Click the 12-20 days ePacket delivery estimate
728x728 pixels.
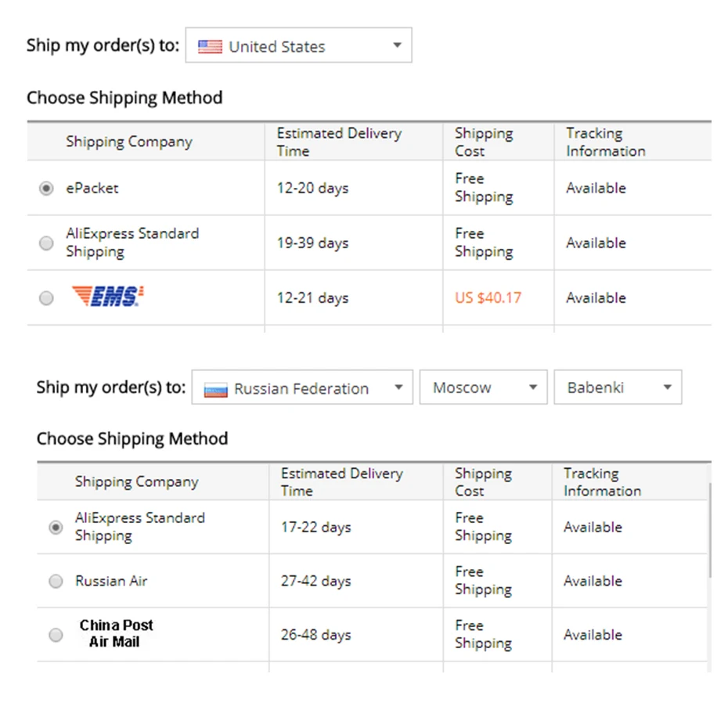pyautogui.click(x=312, y=189)
